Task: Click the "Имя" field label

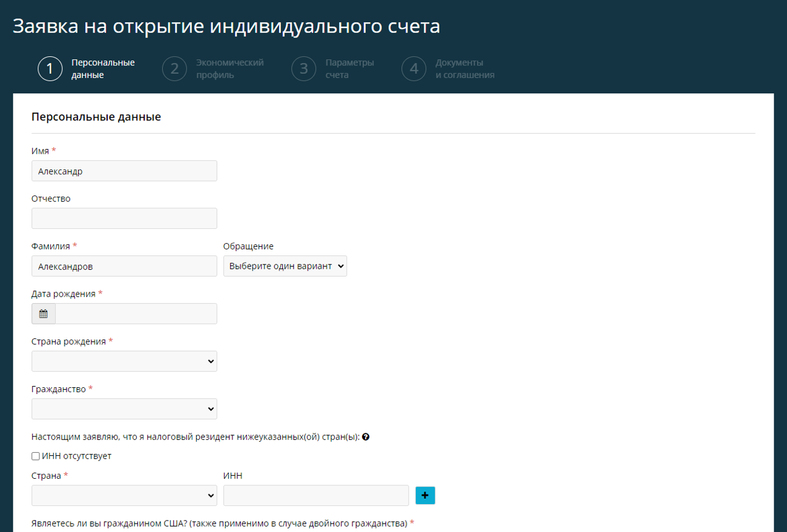Action: (40, 151)
